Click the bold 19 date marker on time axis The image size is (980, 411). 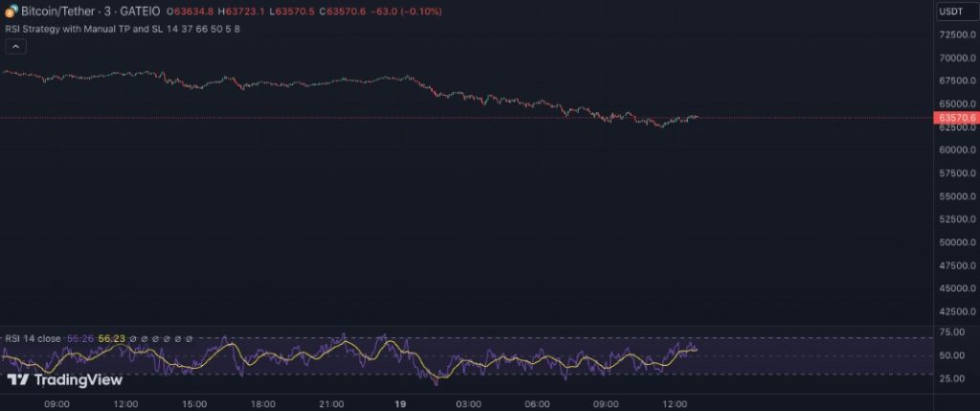point(401,404)
